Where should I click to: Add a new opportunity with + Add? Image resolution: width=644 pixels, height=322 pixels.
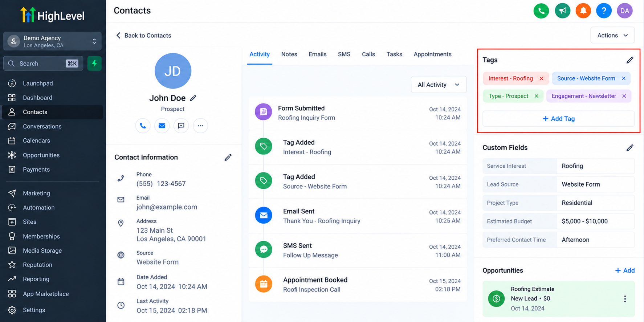tap(625, 270)
